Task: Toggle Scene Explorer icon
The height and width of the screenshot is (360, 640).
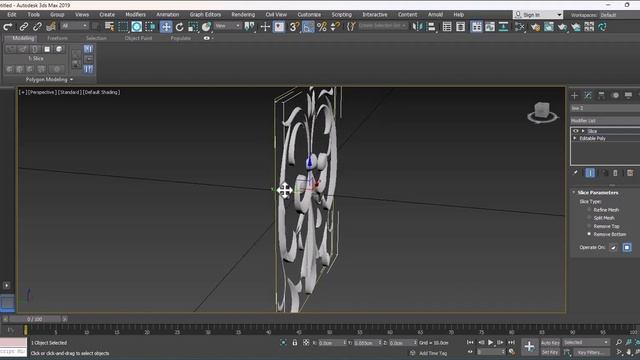Action: tap(447, 27)
